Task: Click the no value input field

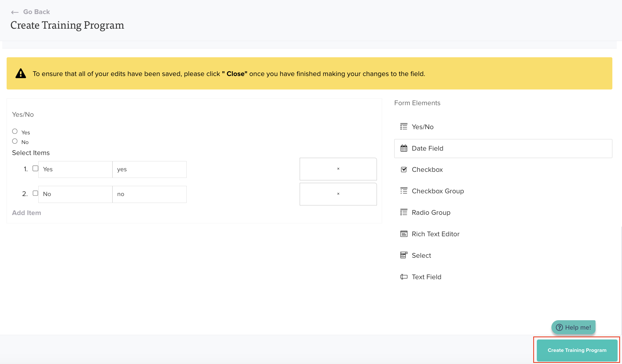Action: click(149, 194)
